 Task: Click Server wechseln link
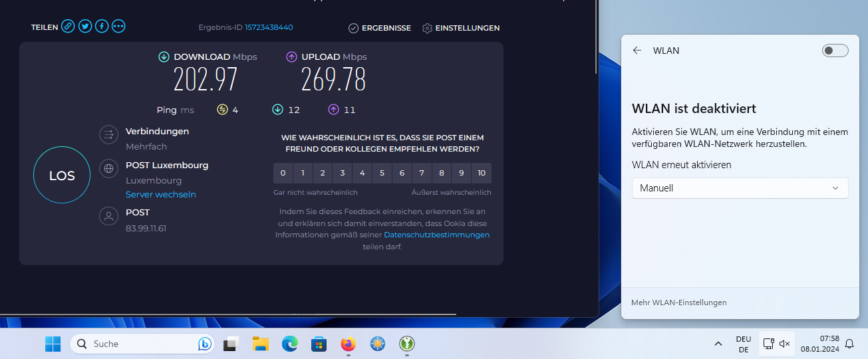pos(161,195)
